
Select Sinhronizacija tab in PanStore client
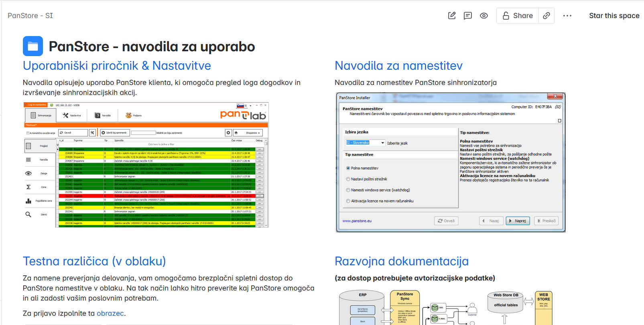click(x=41, y=115)
